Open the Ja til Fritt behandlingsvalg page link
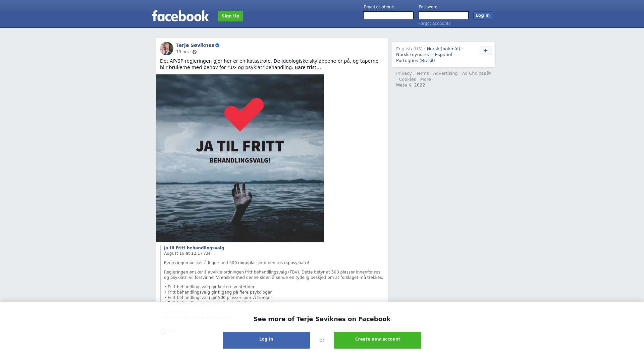 [x=194, y=248]
